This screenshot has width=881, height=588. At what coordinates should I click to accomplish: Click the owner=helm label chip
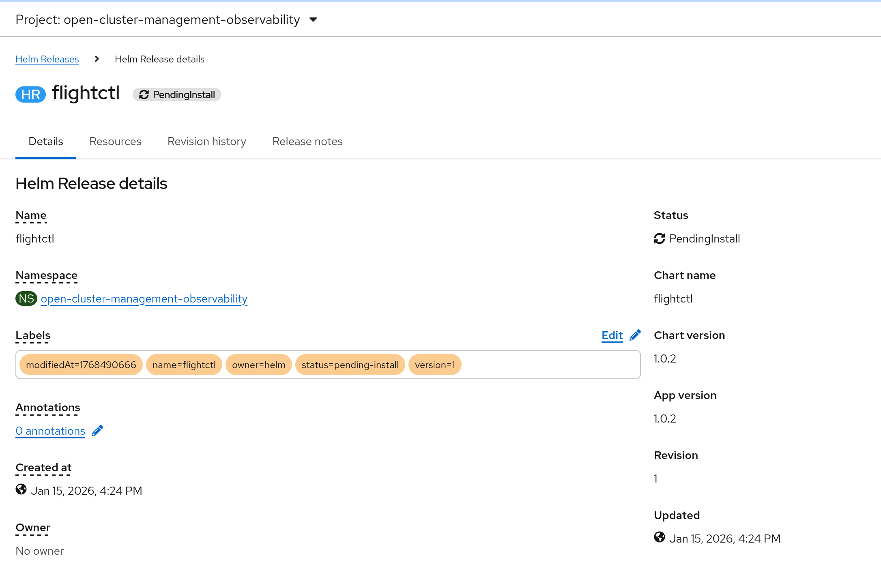[x=258, y=365]
